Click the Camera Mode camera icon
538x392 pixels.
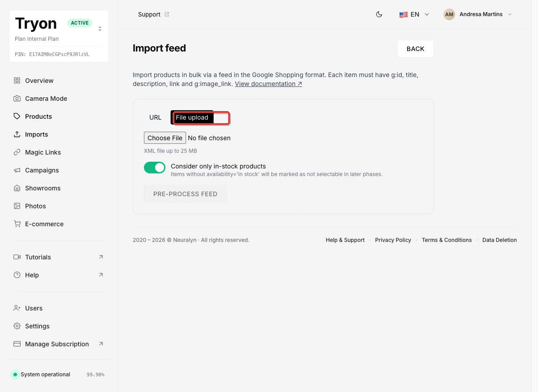coord(17,99)
